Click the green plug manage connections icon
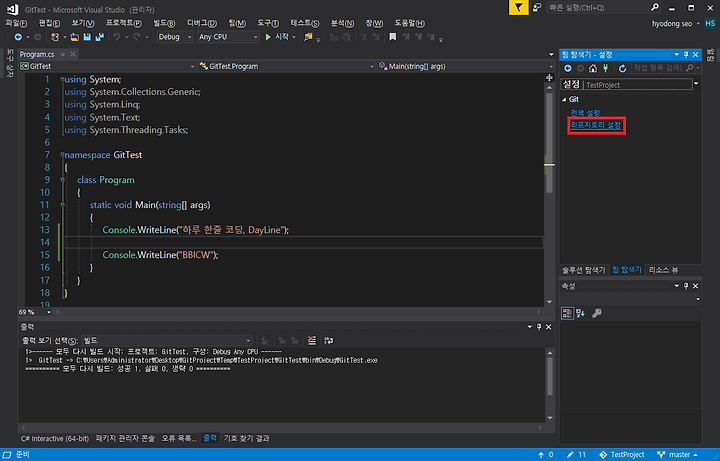Screen dimensions: 720x461 coord(606,68)
